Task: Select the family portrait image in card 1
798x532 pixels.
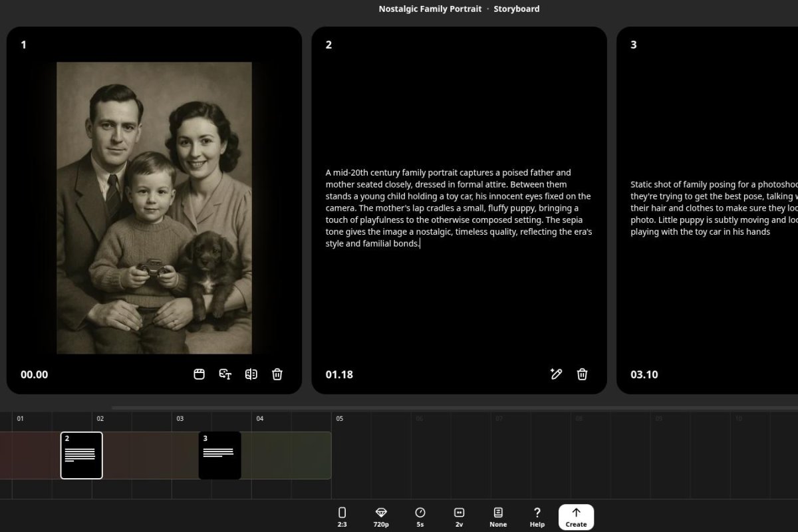Action: click(x=154, y=207)
